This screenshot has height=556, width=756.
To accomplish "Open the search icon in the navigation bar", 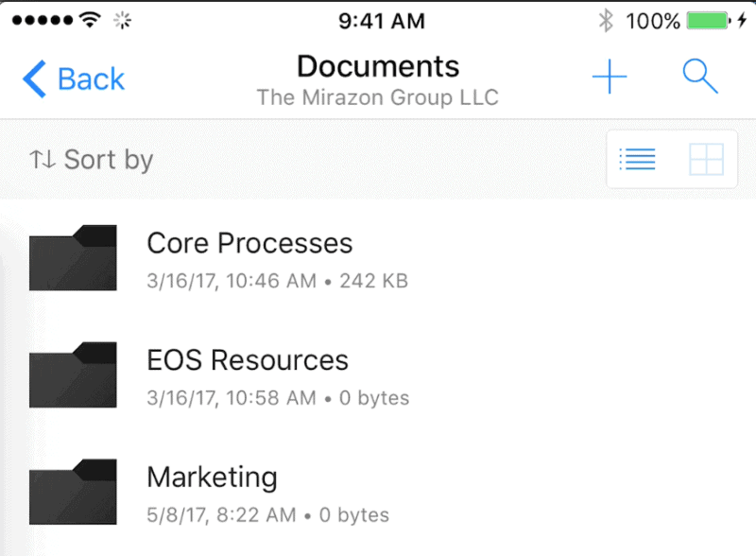I will [x=699, y=76].
